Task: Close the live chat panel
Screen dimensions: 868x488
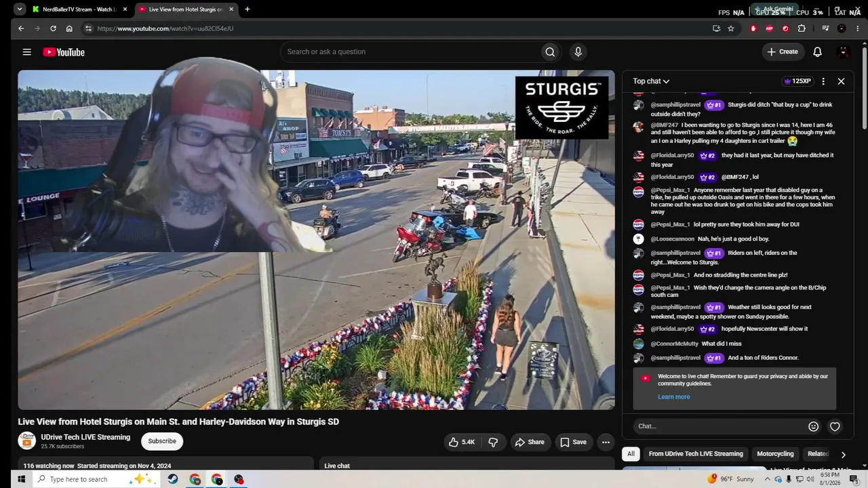Action: [x=841, y=81]
